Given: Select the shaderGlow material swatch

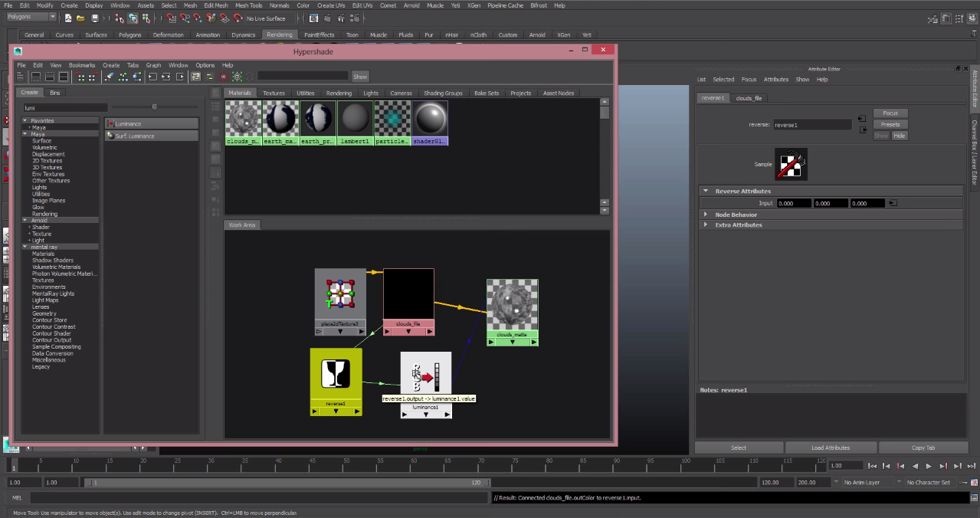Looking at the screenshot, I should tap(430, 123).
